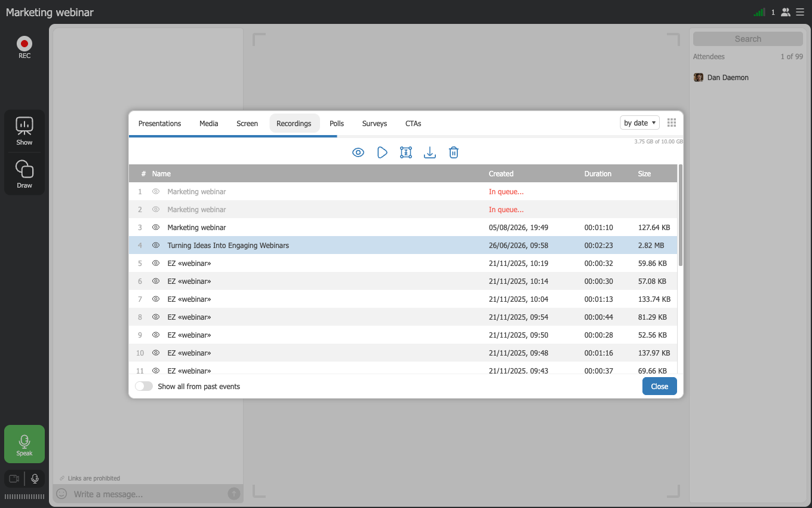
Task: Switch to the CTAs tab
Action: 413,124
